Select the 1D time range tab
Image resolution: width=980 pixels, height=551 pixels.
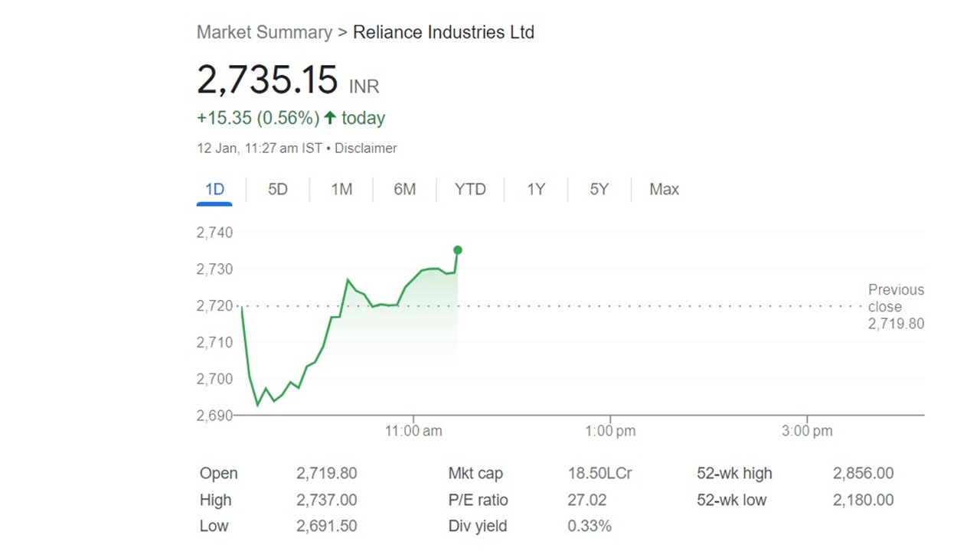215,189
